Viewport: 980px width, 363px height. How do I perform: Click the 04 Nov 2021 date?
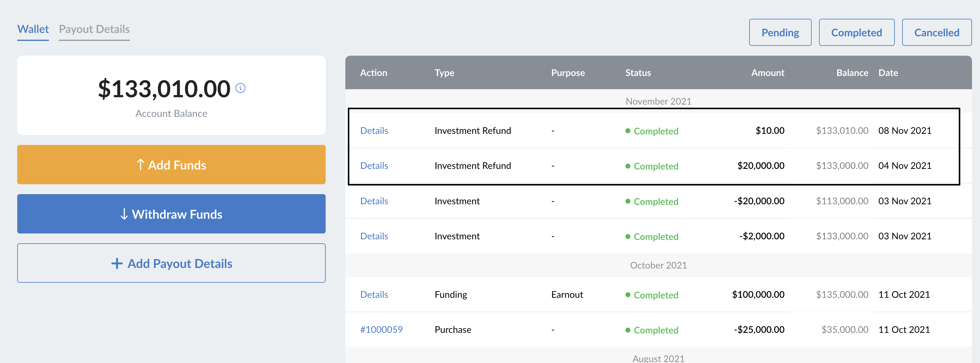pyautogui.click(x=905, y=166)
